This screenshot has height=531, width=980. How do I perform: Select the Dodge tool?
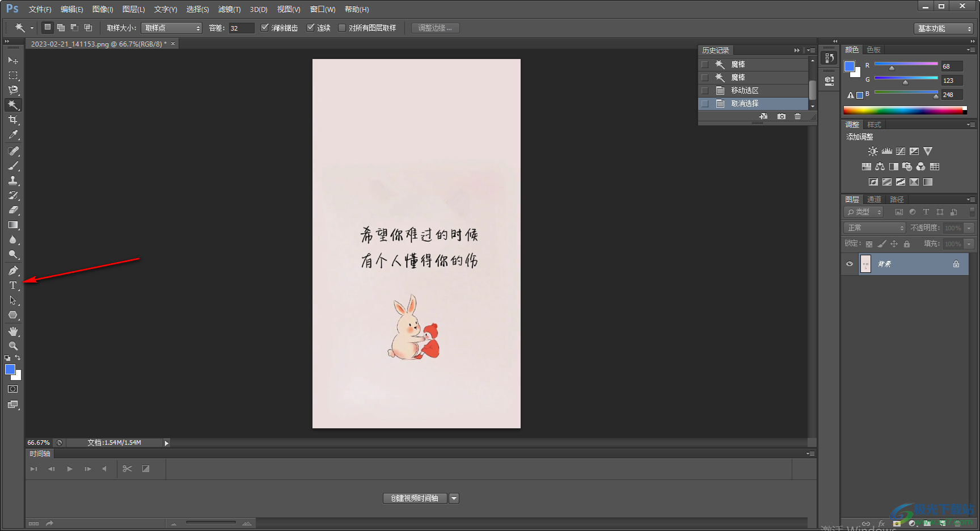[13, 254]
